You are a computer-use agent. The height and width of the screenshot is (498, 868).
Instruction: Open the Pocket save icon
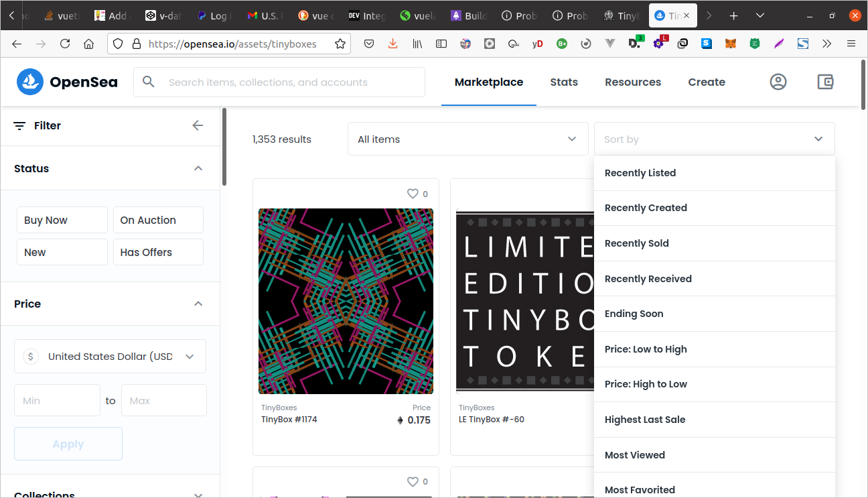[x=369, y=44]
